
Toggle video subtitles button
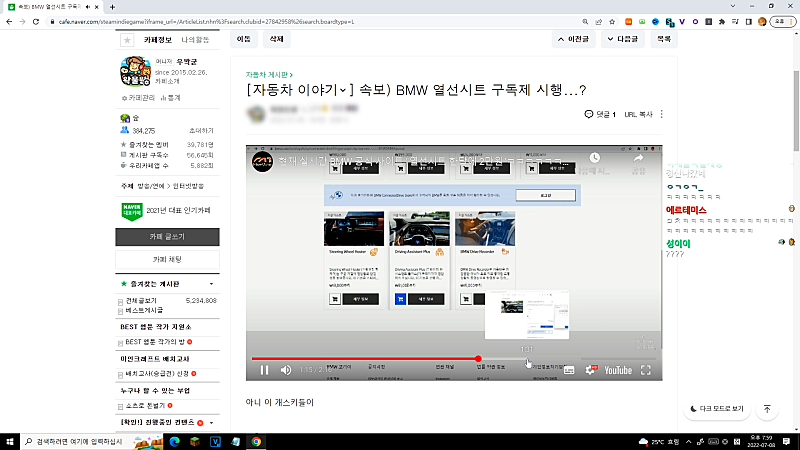[x=568, y=370]
